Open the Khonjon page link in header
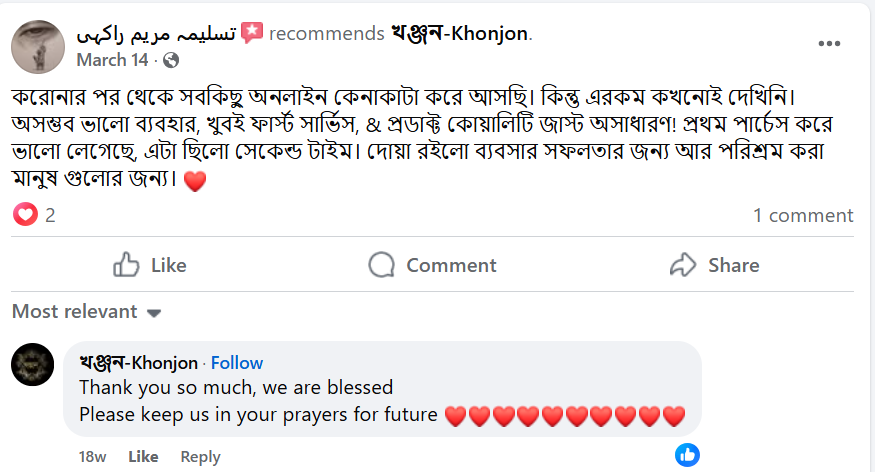 click(461, 33)
